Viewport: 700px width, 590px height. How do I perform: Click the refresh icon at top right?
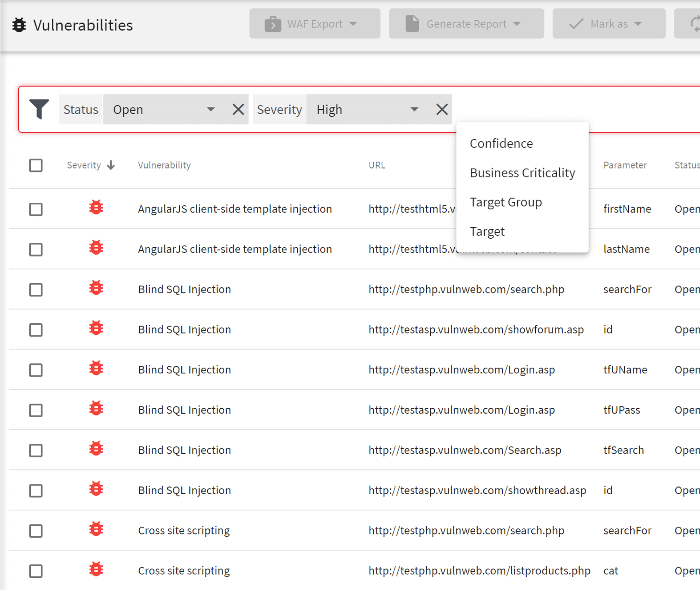694,24
